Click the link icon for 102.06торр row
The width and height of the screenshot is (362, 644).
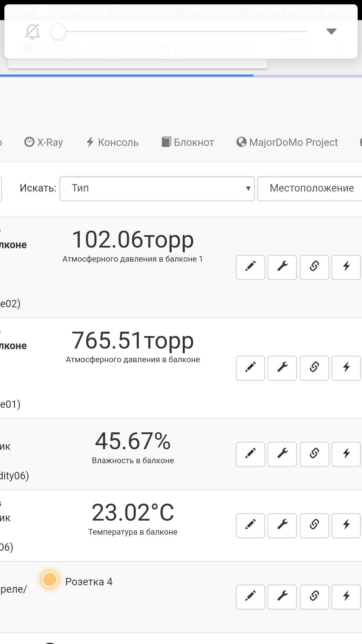click(x=314, y=267)
